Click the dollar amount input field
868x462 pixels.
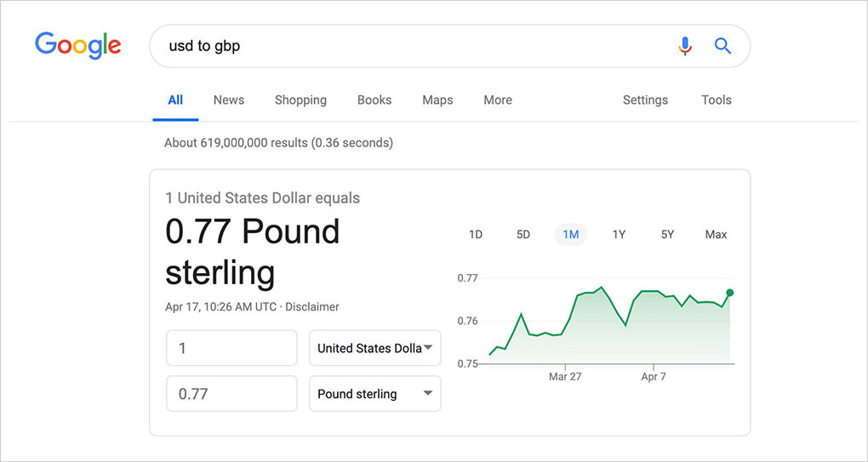231,348
